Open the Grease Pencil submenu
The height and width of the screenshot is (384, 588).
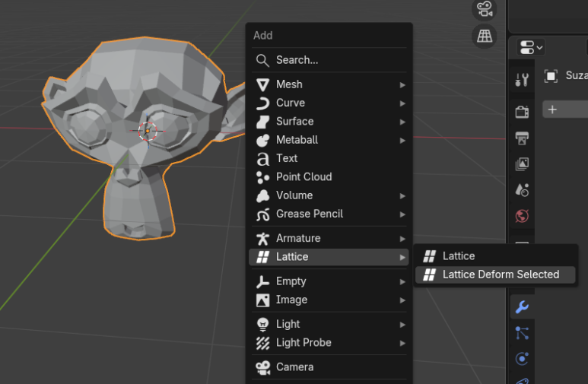click(329, 214)
